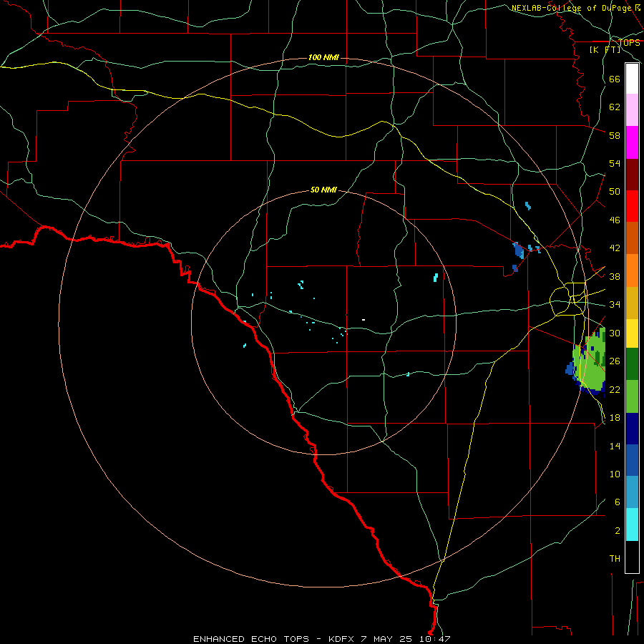Click the "100 NMI" range ring label
644x644 pixels.
pyautogui.click(x=323, y=57)
